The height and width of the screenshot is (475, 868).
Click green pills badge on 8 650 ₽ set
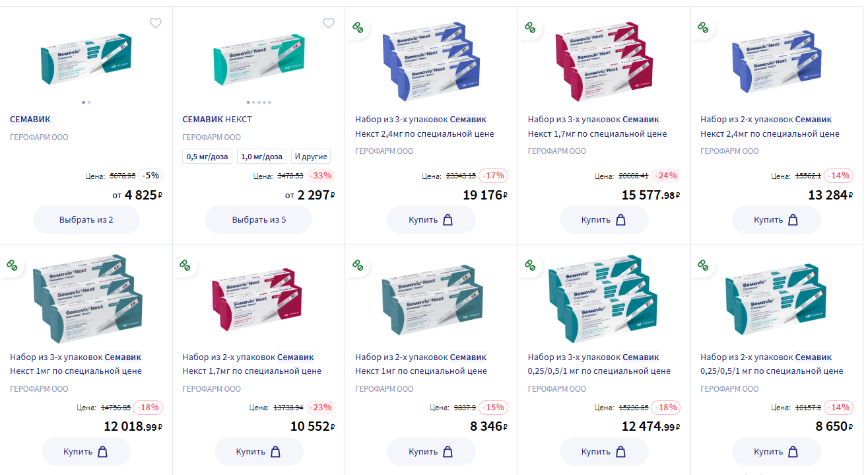(703, 265)
